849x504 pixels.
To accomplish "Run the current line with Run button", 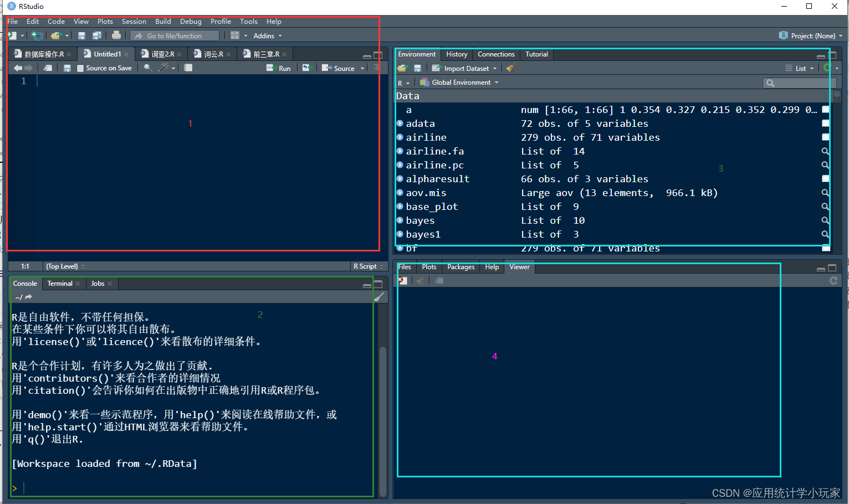I will 279,68.
